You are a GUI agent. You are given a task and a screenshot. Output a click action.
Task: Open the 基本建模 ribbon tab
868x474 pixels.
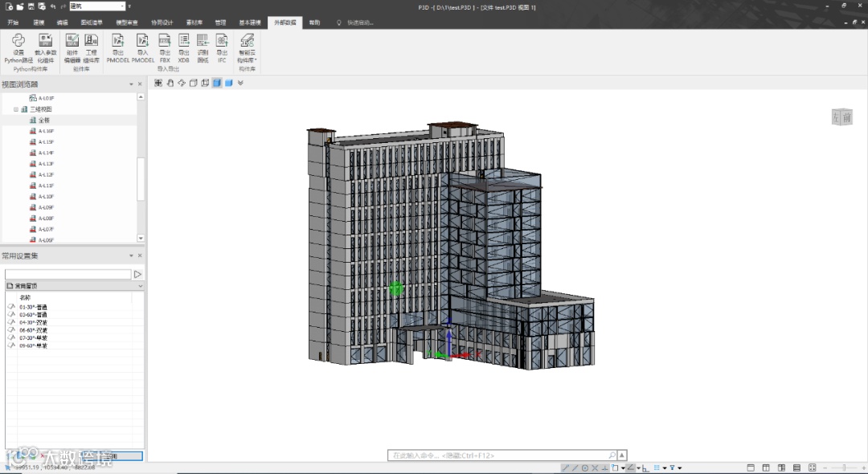250,22
